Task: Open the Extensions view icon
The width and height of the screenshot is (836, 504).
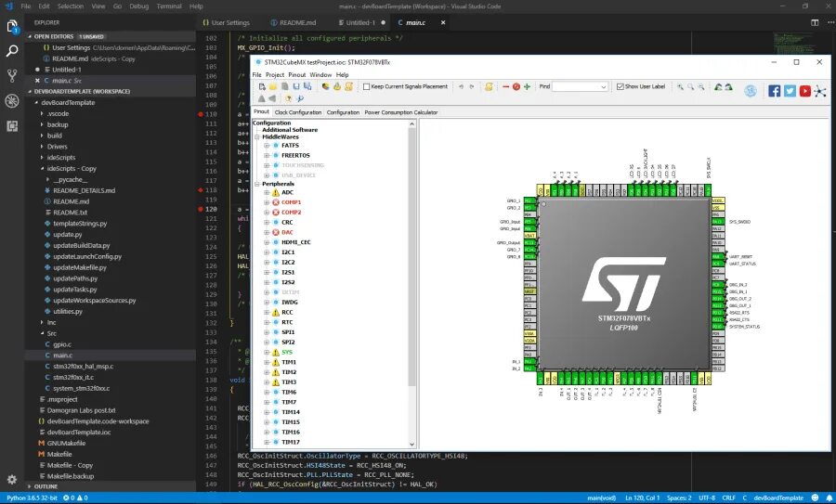Action: click(12, 125)
